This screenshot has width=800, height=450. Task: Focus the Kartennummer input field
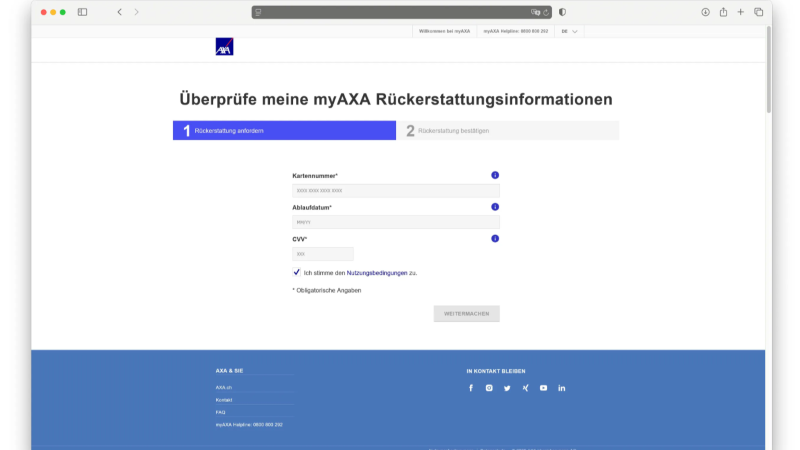396,190
